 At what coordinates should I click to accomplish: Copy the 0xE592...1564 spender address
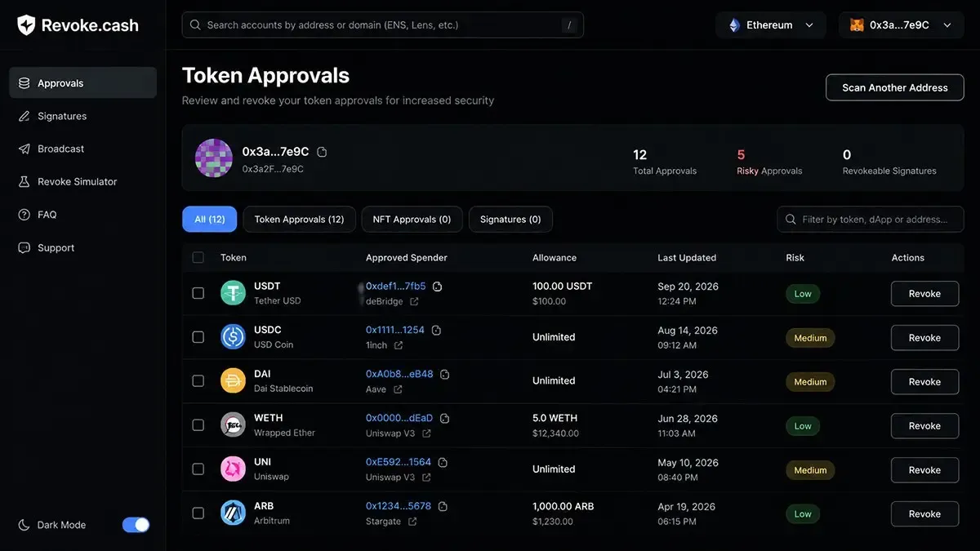tap(443, 463)
